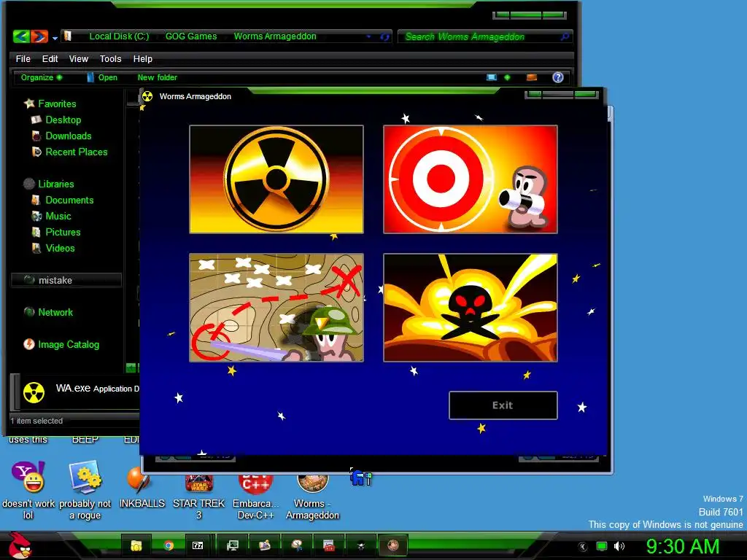Open the Videos library
Viewport: 747px width, 560px height.
53,248
